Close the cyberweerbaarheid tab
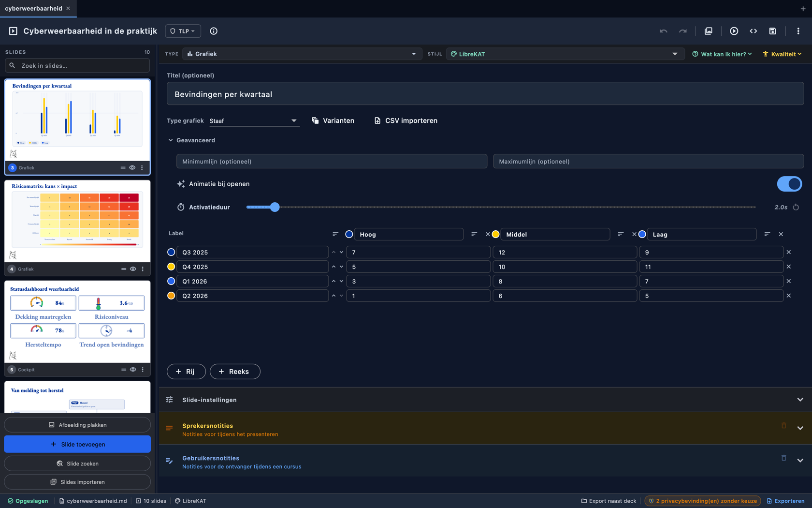 click(x=68, y=8)
